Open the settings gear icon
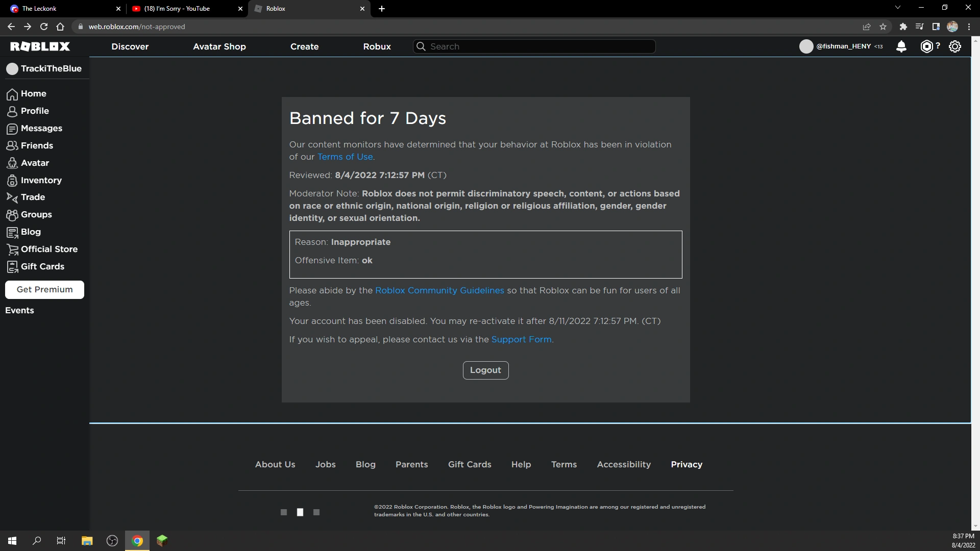 (x=955, y=46)
